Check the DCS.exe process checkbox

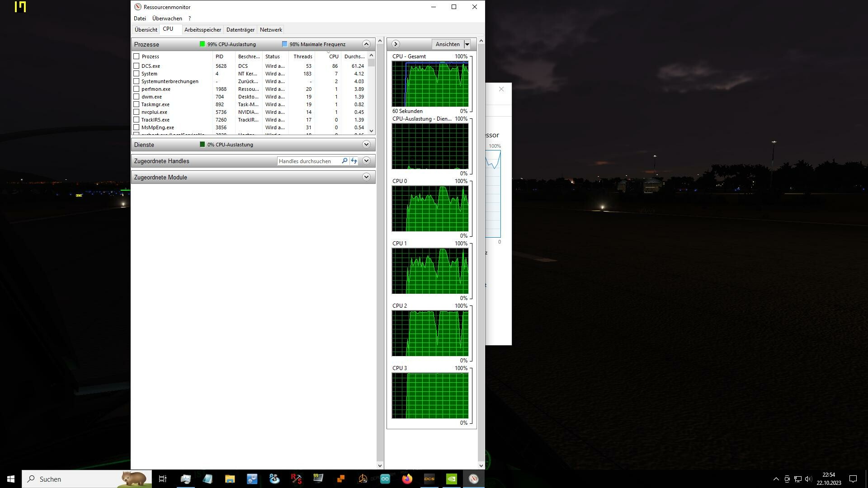136,66
